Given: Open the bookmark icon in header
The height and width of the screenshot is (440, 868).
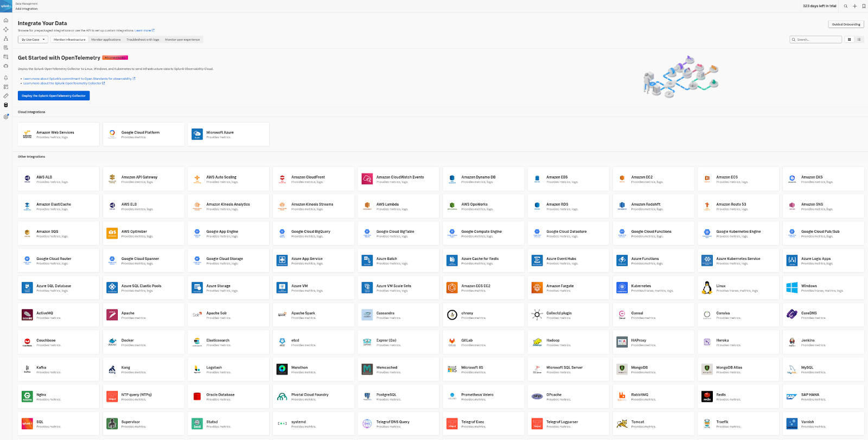Looking at the screenshot, I should (x=864, y=6).
